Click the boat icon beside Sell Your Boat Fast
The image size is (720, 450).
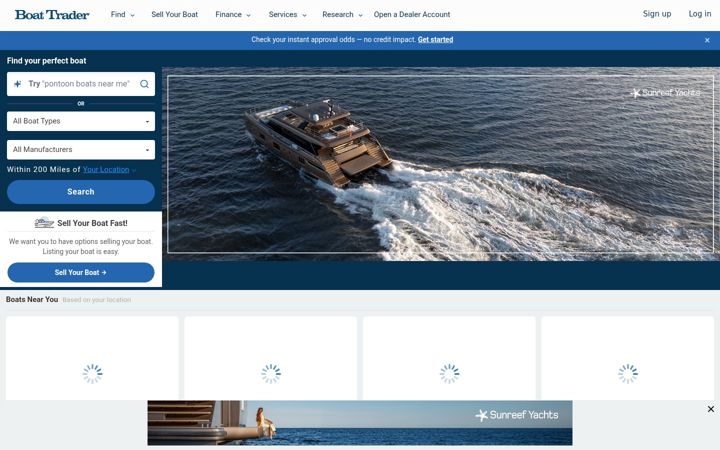point(44,223)
